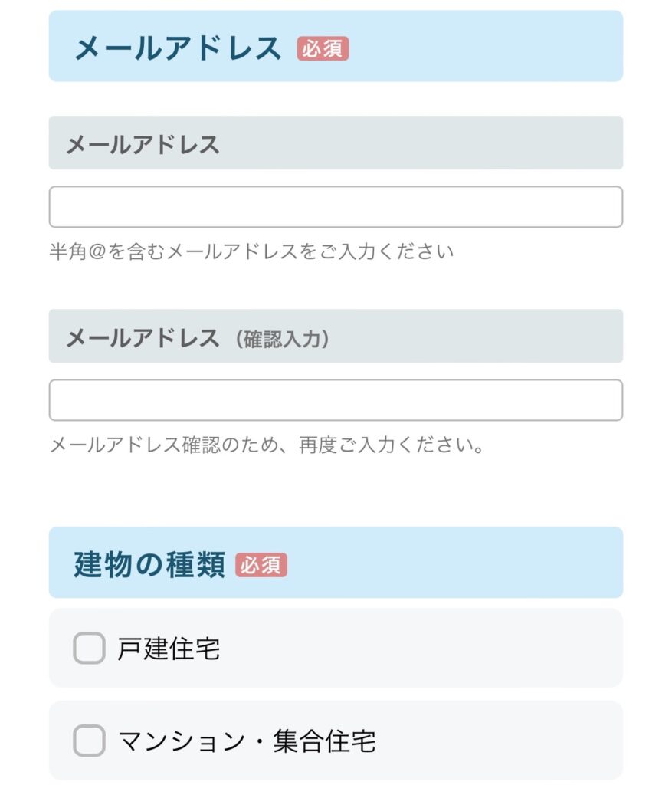Focus the first メールアドレス input field

click(336, 207)
